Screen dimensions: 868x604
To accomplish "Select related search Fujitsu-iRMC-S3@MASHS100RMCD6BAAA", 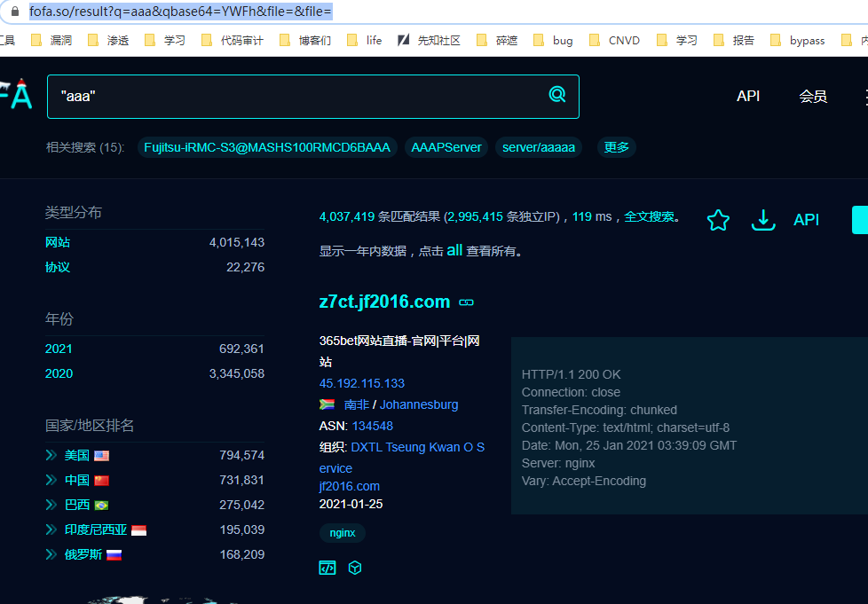I will point(267,147).
